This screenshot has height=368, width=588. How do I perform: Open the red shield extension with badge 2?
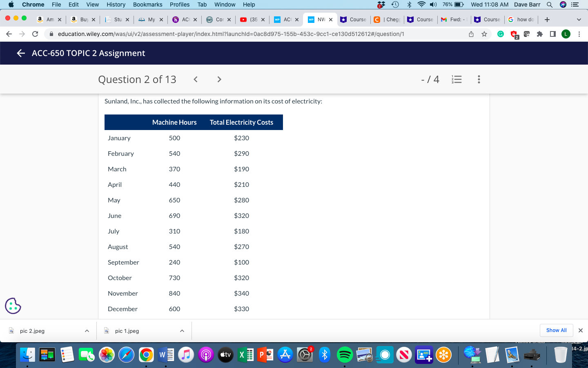point(514,34)
